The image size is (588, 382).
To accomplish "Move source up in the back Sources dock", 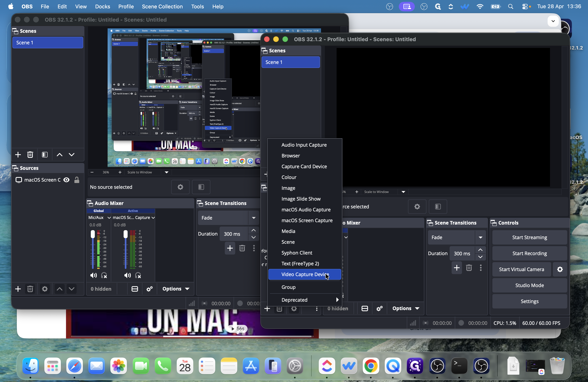I will 60,289.
